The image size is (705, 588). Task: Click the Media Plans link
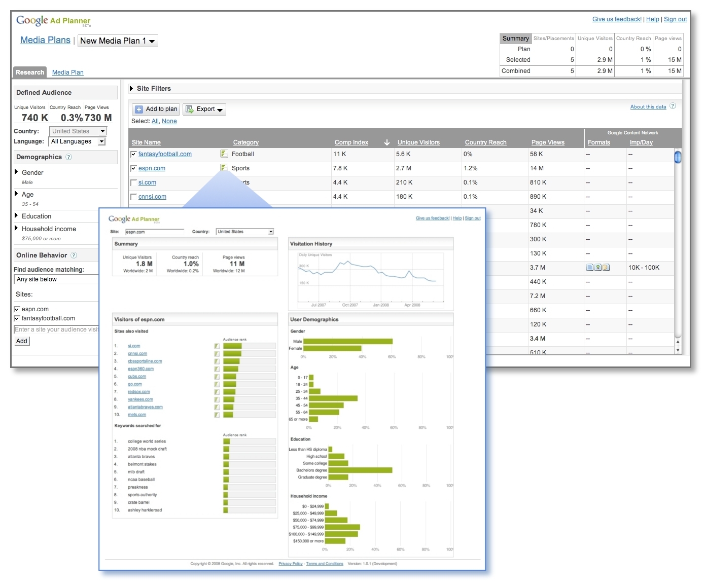(x=45, y=40)
